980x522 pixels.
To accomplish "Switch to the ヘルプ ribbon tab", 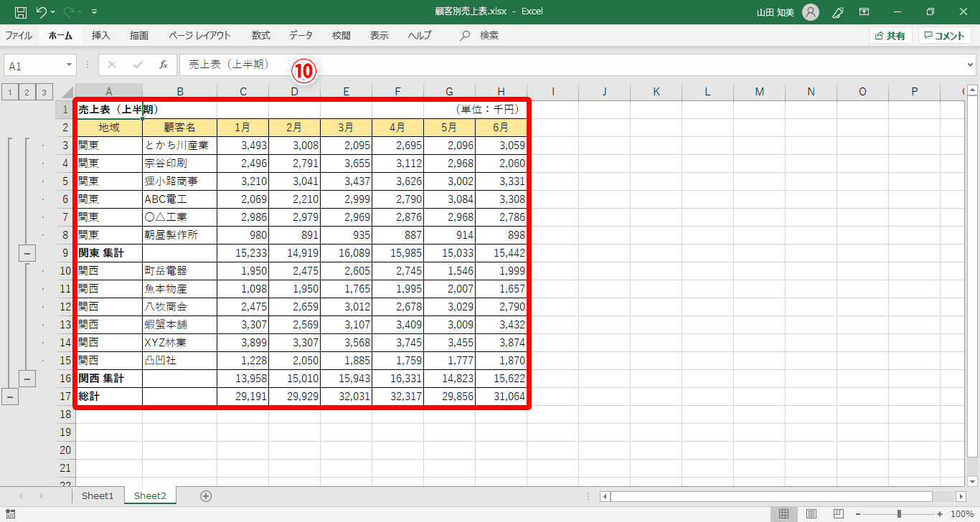I will point(420,35).
